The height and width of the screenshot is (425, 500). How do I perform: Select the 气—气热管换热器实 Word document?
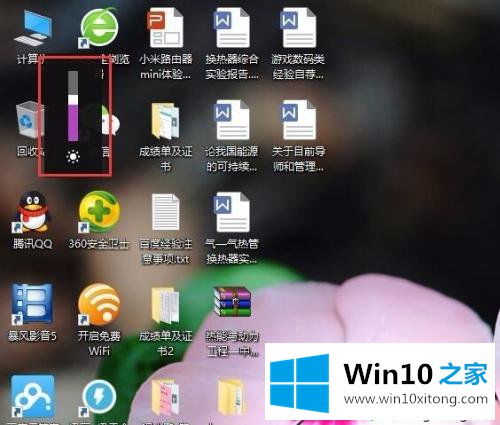coord(232,212)
